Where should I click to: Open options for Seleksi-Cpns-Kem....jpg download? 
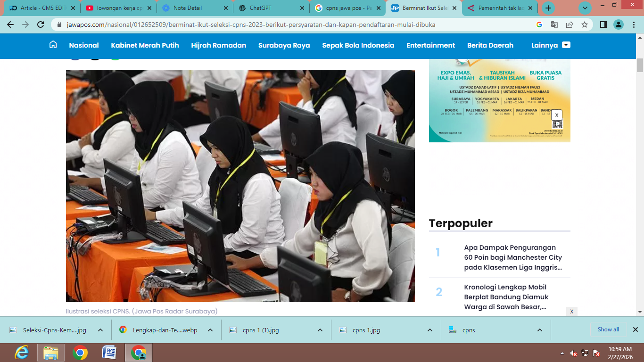[x=100, y=330]
